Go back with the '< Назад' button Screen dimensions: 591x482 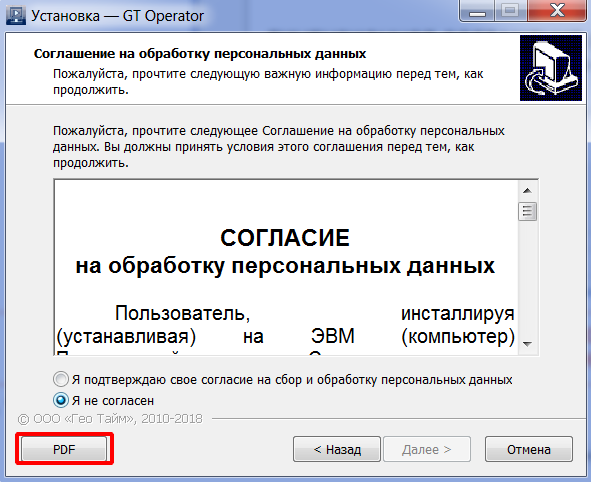(x=337, y=449)
